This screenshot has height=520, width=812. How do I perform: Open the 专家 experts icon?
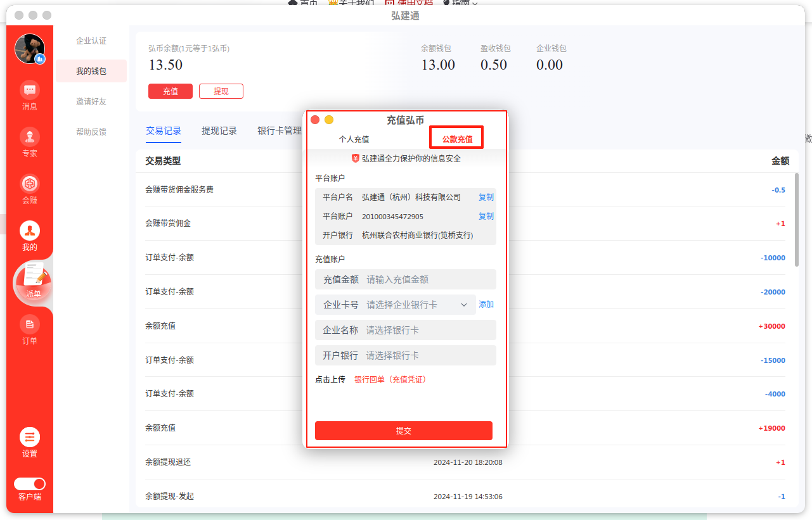[x=30, y=137]
